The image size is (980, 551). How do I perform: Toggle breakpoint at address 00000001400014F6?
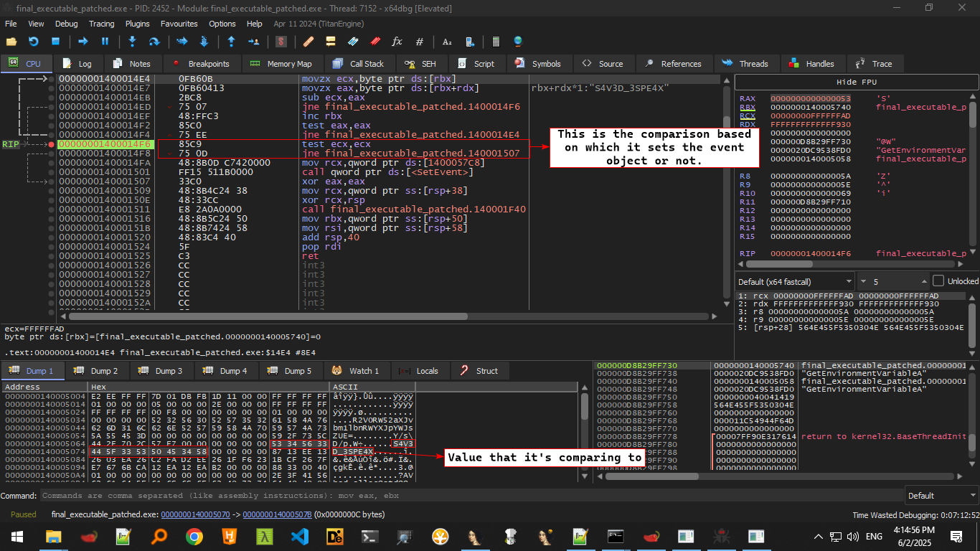point(51,144)
